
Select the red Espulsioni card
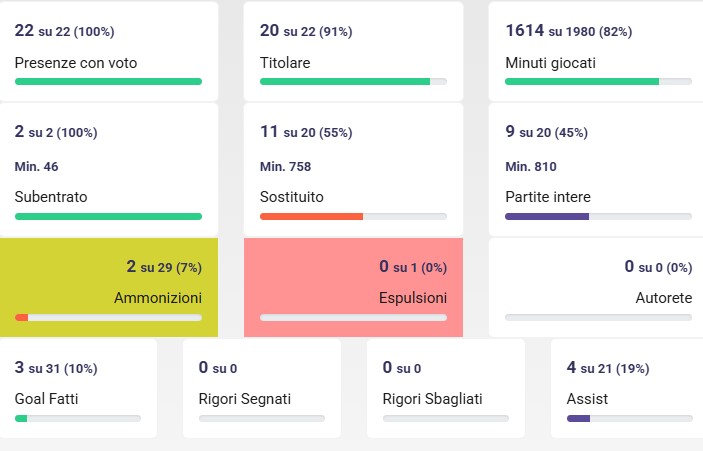tap(353, 287)
